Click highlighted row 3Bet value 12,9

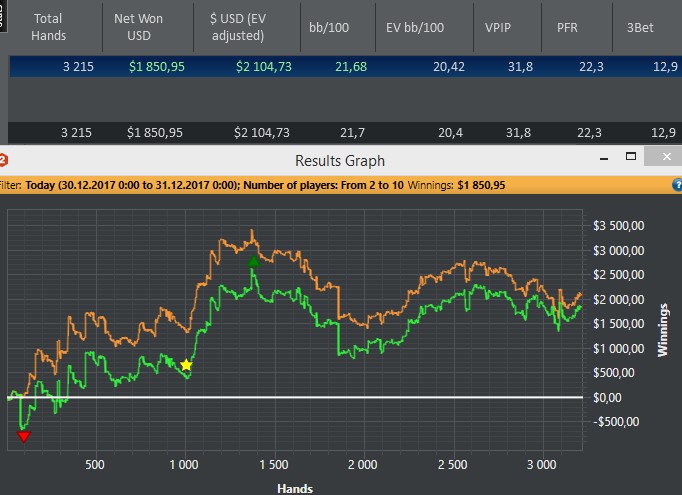point(665,67)
